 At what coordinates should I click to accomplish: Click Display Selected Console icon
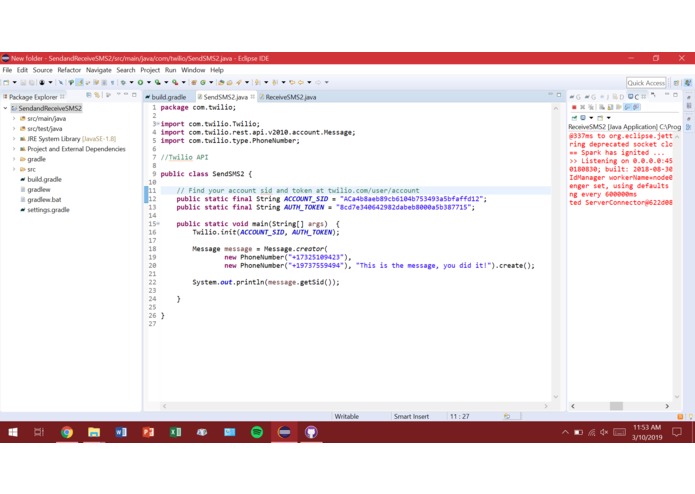(583, 118)
